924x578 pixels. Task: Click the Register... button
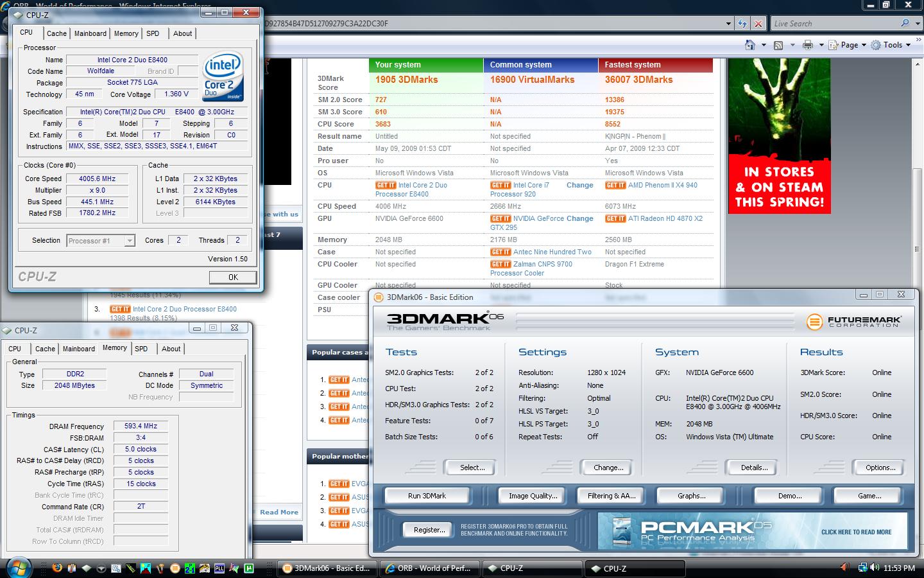(429, 530)
